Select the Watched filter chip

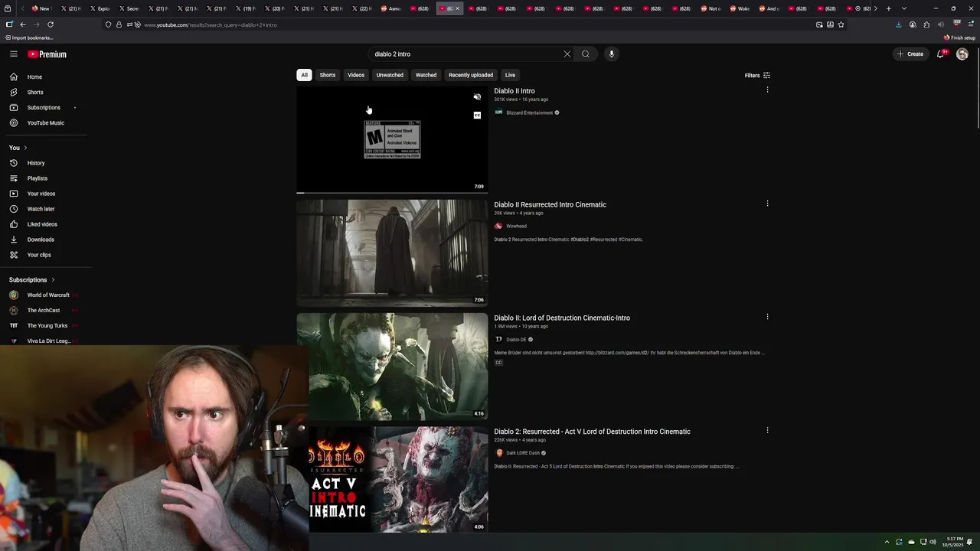pos(426,75)
